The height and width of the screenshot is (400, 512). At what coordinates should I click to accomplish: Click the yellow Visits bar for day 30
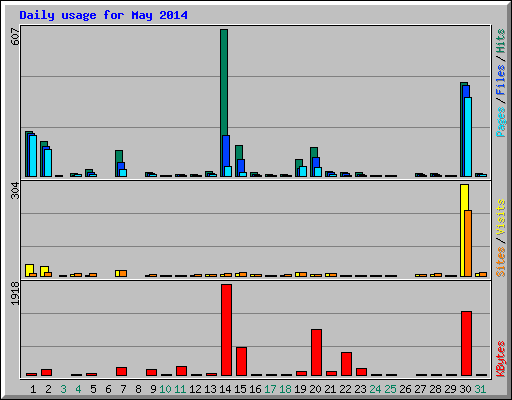(464, 230)
